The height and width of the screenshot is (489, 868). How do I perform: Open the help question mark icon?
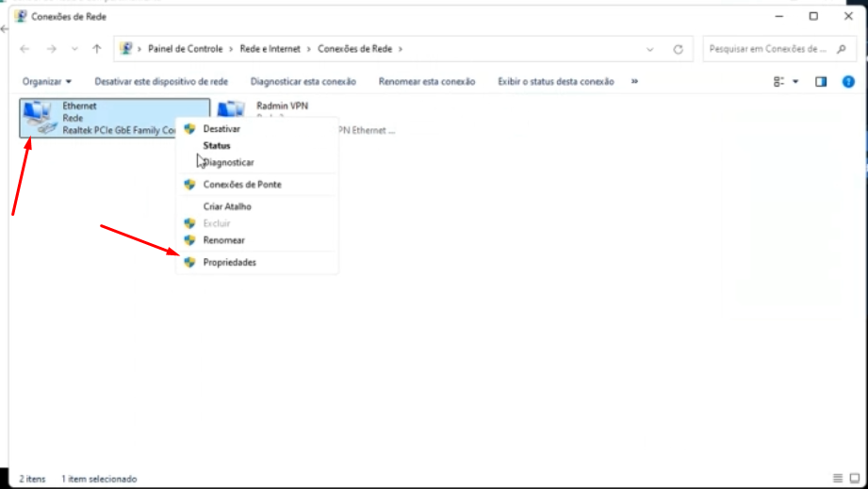pyautogui.click(x=847, y=82)
